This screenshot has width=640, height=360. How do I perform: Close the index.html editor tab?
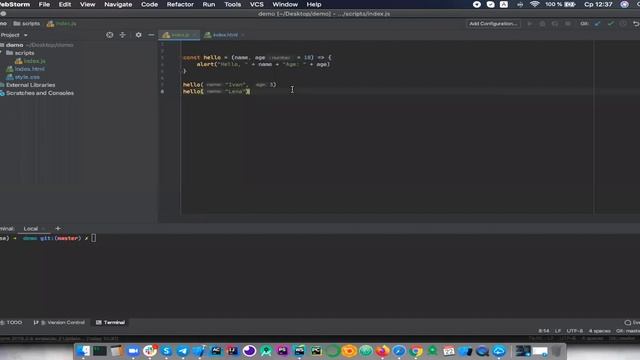click(x=243, y=35)
